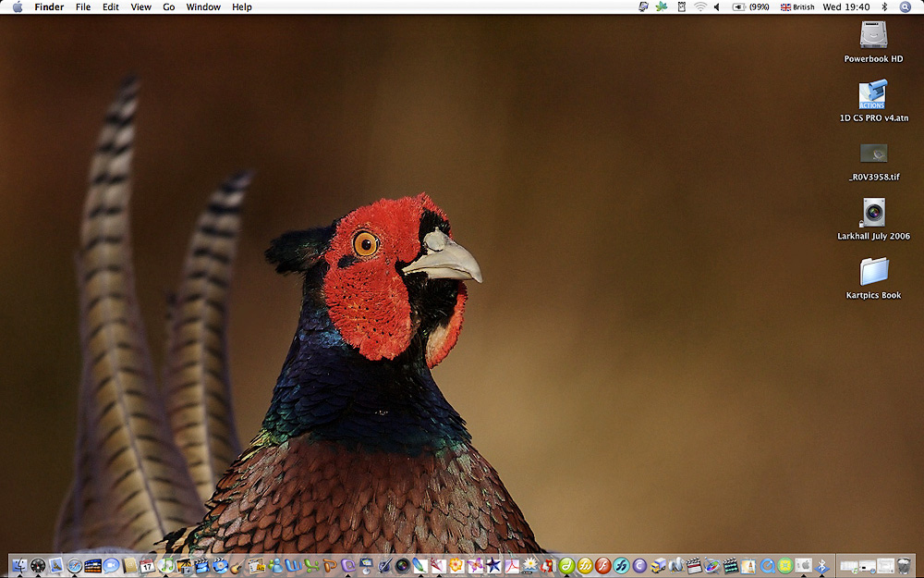Open the Help menu
Viewport: 924px width, 578px height.
(241, 7)
